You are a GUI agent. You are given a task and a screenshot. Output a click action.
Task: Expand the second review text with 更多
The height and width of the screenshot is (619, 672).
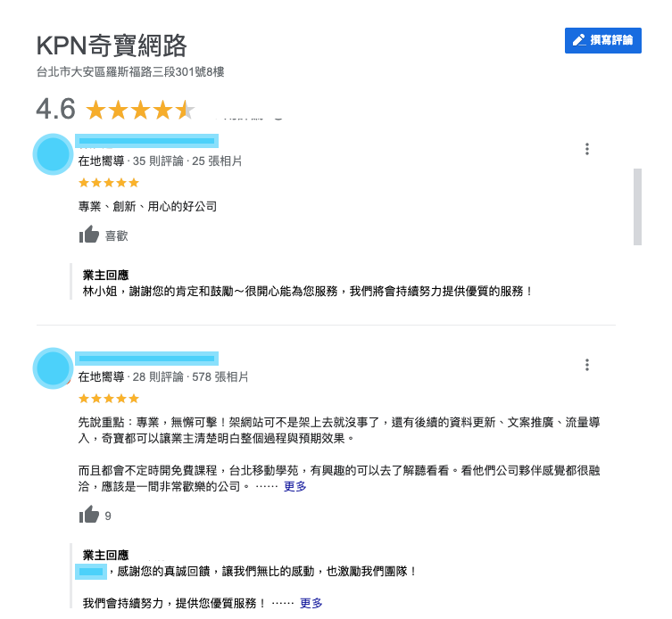click(x=295, y=486)
